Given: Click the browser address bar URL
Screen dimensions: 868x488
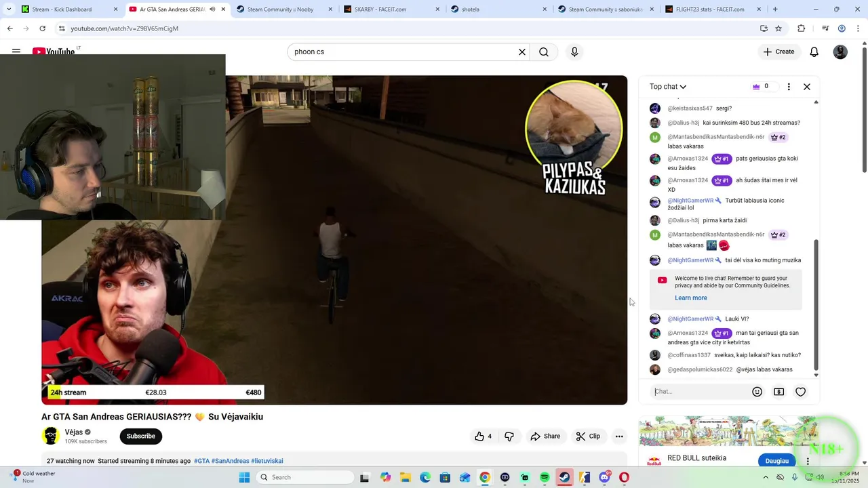Looking at the screenshot, I should click(x=125, y=28).
